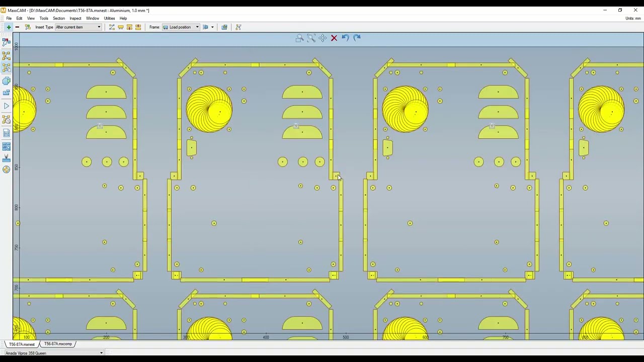Image resolution: width=644 pixels, height=362 pixels.
Task: Open the Help menu
Action: tap(123, 19)
